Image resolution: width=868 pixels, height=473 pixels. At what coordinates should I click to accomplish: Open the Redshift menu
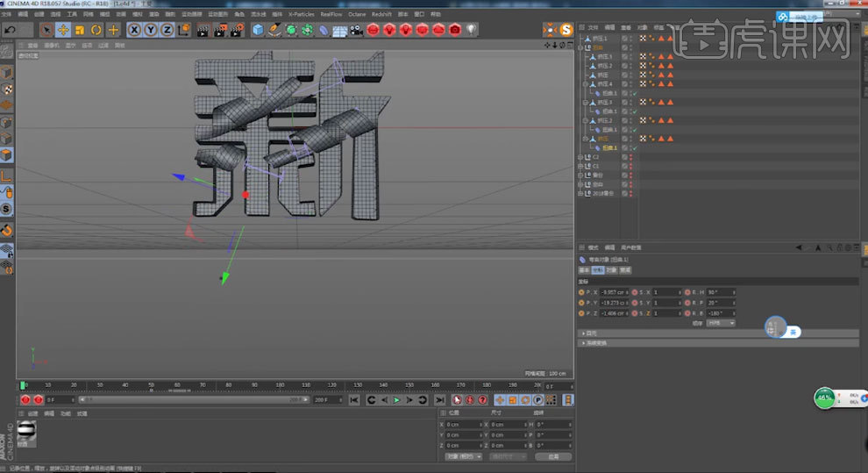click(x=381, y=14)
